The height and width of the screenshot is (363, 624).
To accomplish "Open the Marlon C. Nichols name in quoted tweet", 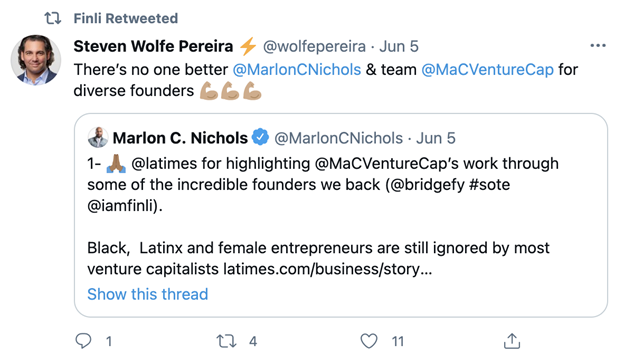I will pos(180,138).
